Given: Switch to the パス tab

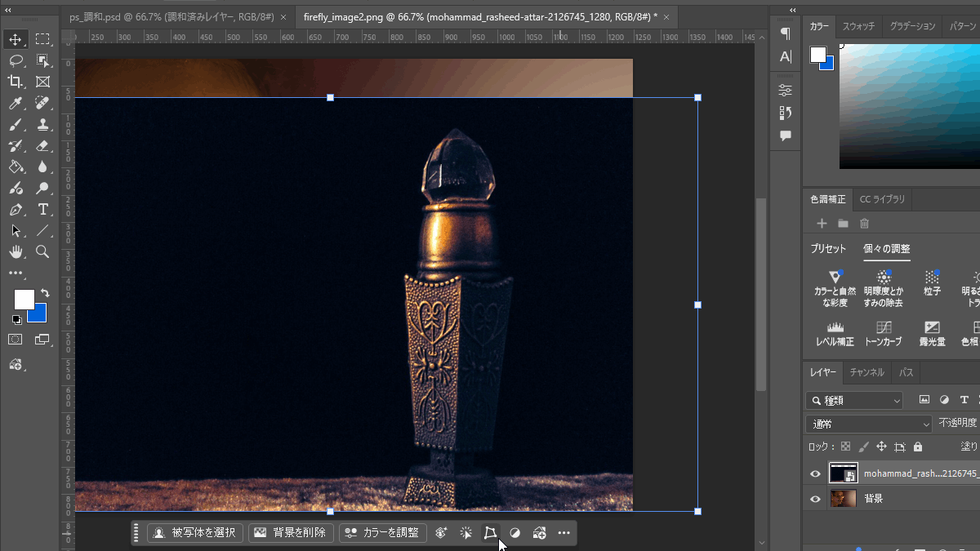Looking at the screenshot, I should click(x=906, y=372).
